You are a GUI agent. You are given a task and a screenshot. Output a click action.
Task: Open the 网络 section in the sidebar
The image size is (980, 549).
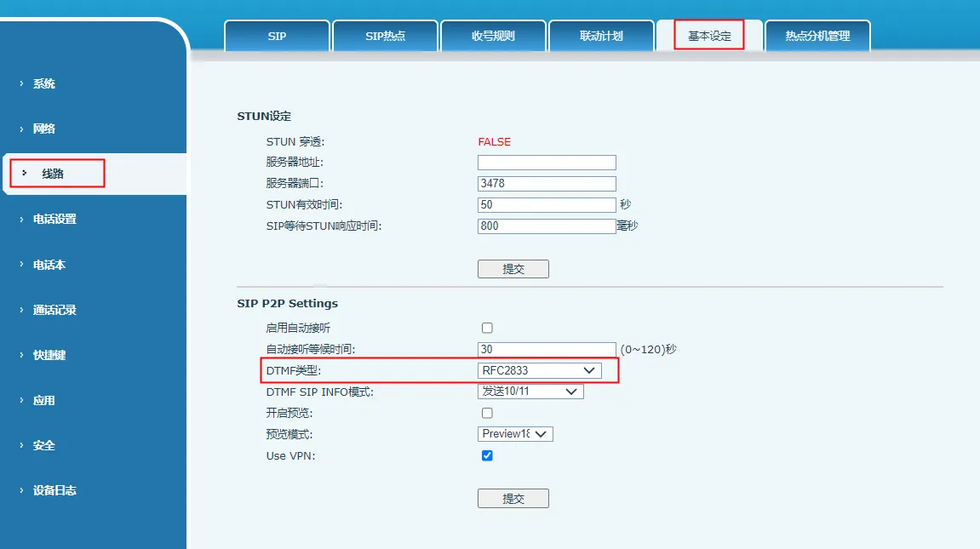pos(43,128)
